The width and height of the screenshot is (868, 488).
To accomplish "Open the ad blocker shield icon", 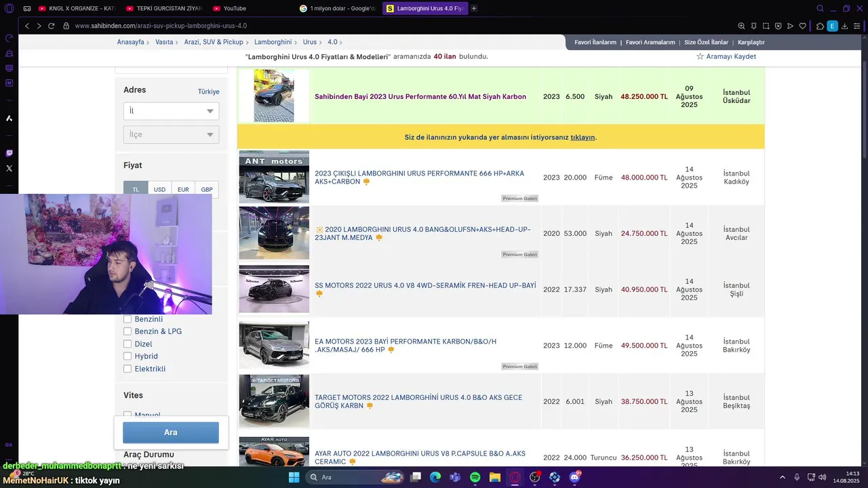I will click(x=778, y=26).
